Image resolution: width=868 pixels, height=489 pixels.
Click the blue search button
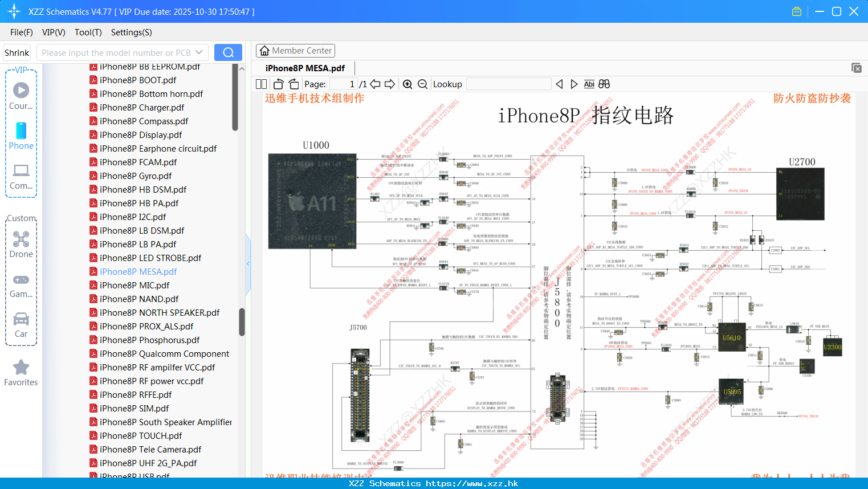click(x=228, y=52)
